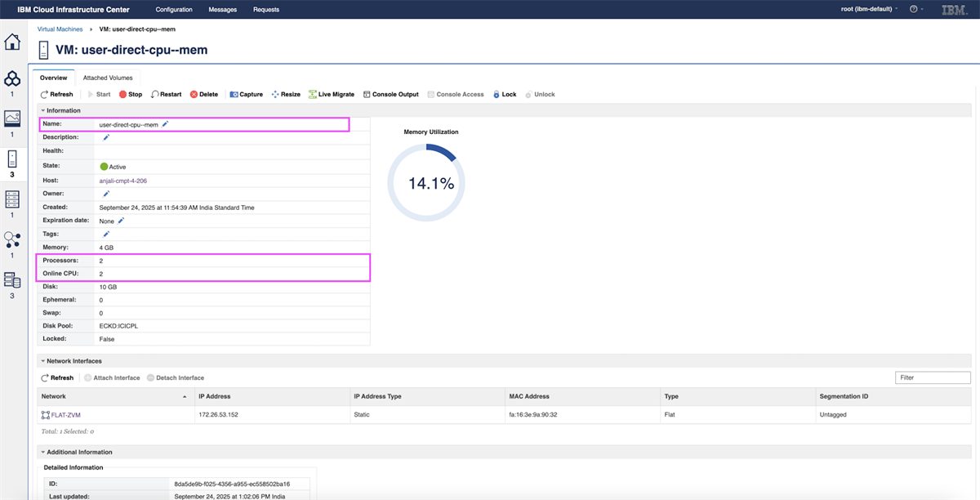Click the Edit Tags pencil icon
Viewport: 980px width, 500px height.
point(105,234)
